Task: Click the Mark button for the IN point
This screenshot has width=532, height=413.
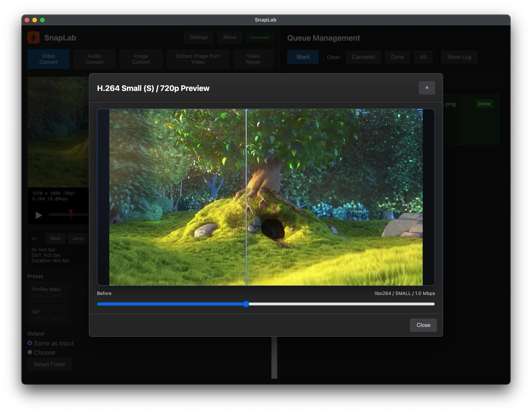Action: 55,238
